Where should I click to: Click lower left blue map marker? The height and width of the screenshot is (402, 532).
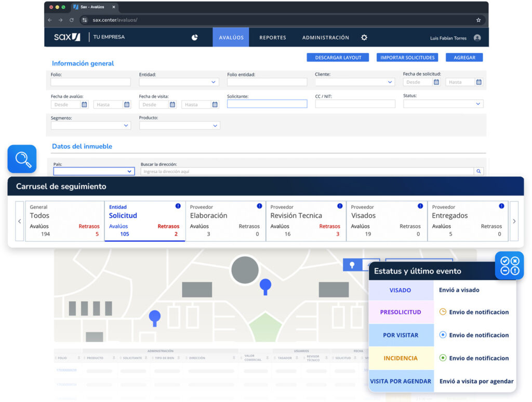tap(155, 318)
